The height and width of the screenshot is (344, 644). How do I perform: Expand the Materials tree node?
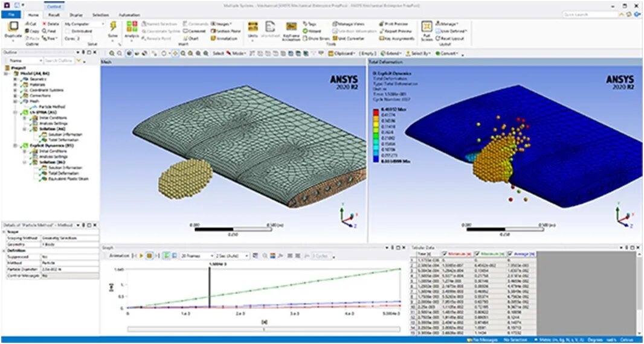click(x=16, y=84)
